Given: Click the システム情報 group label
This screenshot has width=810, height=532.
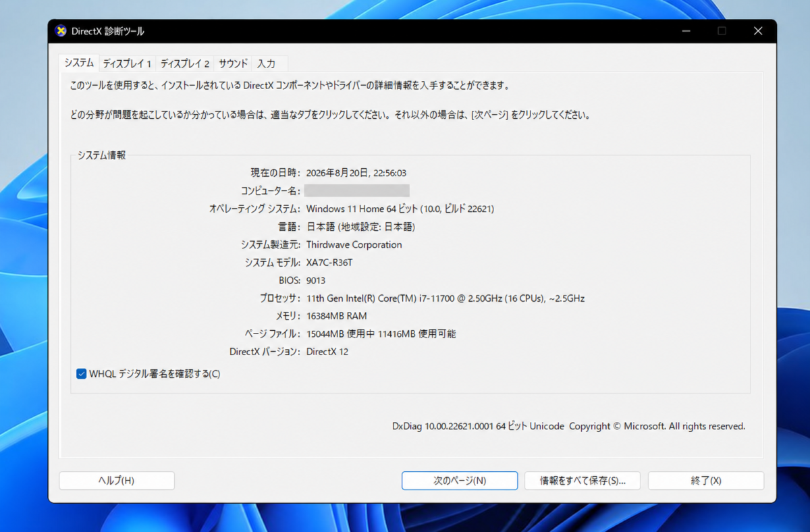Looking at the screenshot, I should [101, 155].
